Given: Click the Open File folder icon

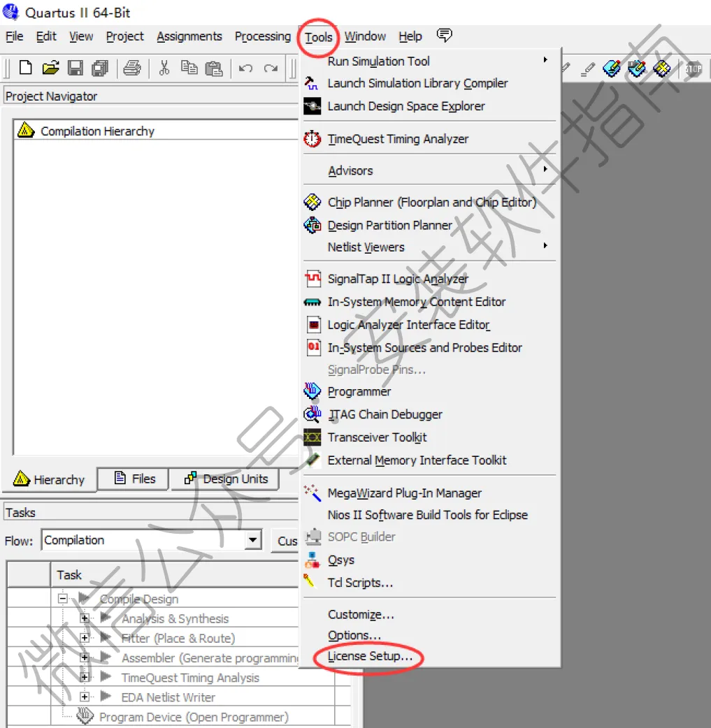Looking at the screenshot, I should click(x=50, y=68).
